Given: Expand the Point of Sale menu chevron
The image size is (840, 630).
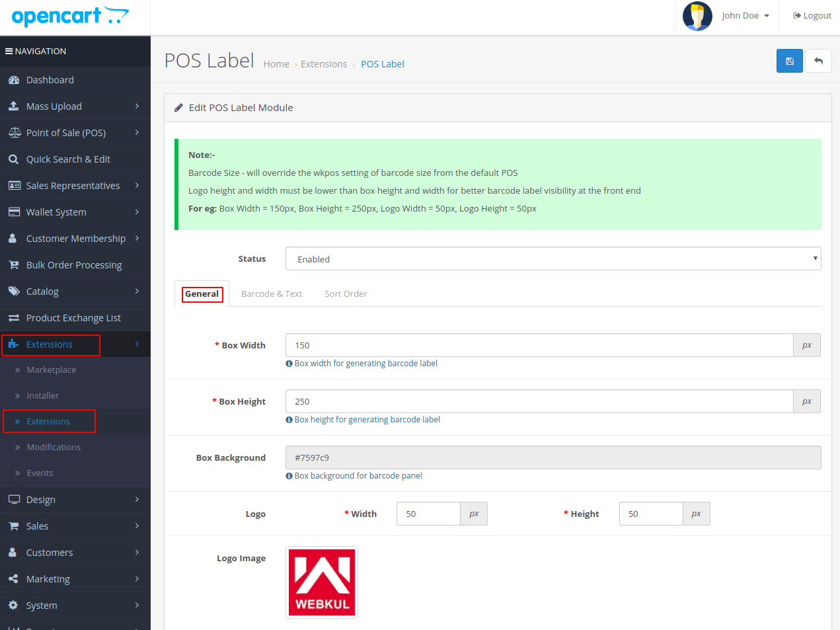Looking at the screenshot, I should [x=137, y=132].
